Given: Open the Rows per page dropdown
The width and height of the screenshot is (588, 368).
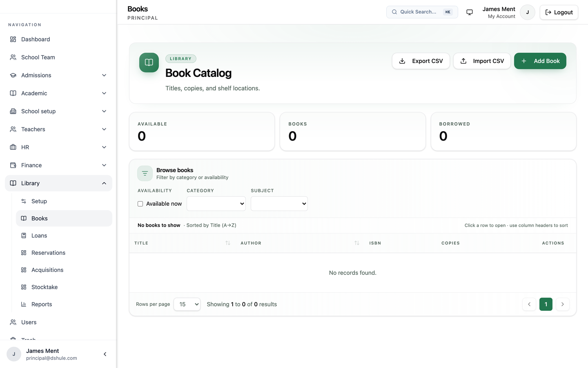Looking at the screenshot, I should (x=187, y=304).
